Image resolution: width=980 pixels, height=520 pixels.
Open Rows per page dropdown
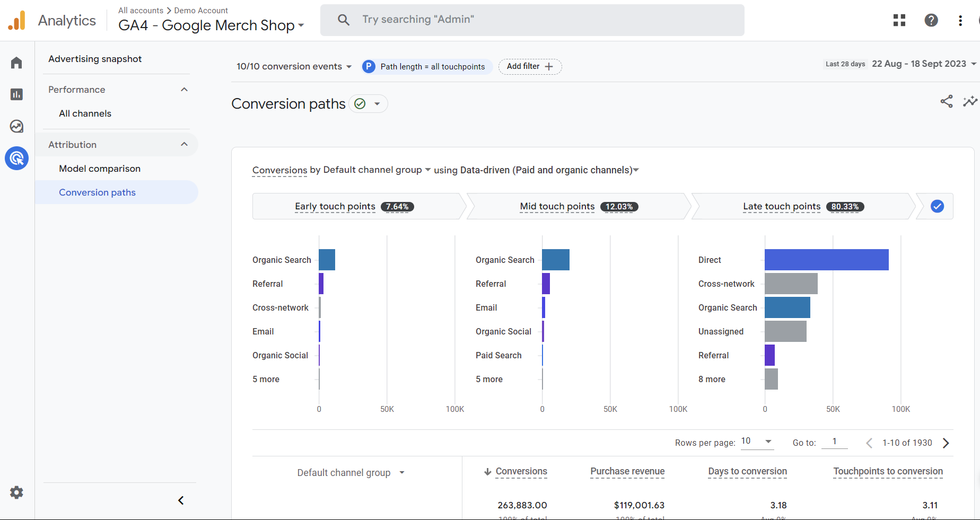(757, 442)
